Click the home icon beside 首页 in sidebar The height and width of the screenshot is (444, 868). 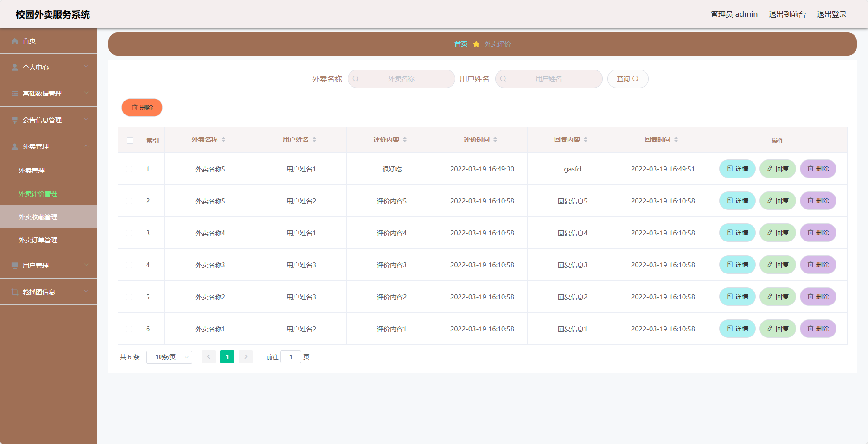(15, 41)
